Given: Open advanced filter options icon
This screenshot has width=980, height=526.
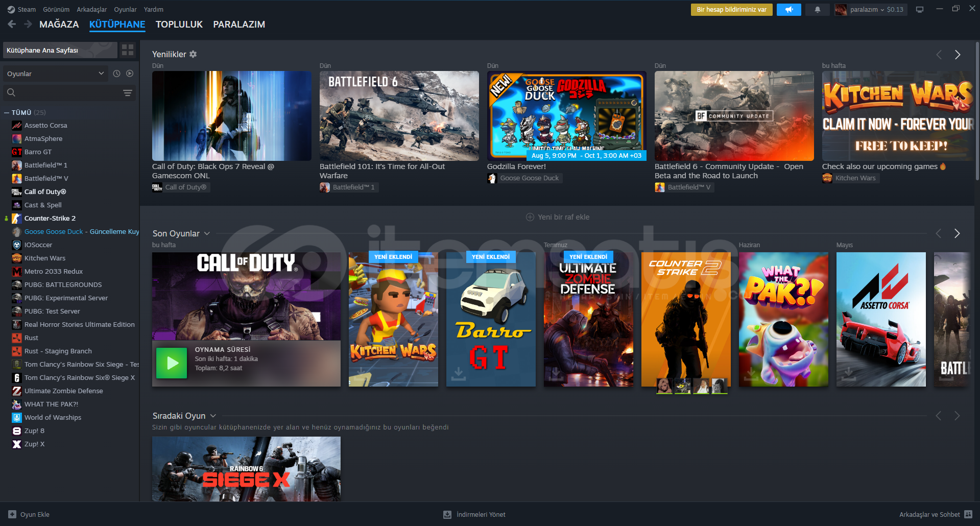Looking at the screenshot, I should pos(128,93).
